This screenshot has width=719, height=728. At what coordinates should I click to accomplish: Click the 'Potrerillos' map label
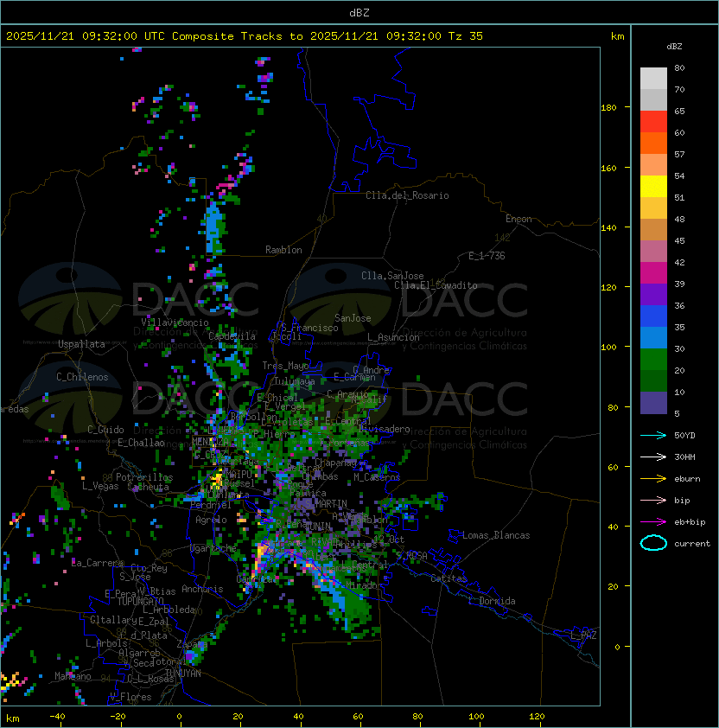pos(144,477)
